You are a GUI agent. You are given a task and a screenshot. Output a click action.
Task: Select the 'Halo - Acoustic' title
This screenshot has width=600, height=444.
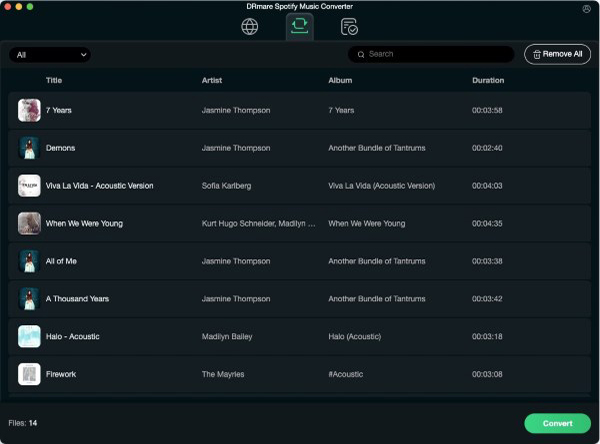pos(73,336)
